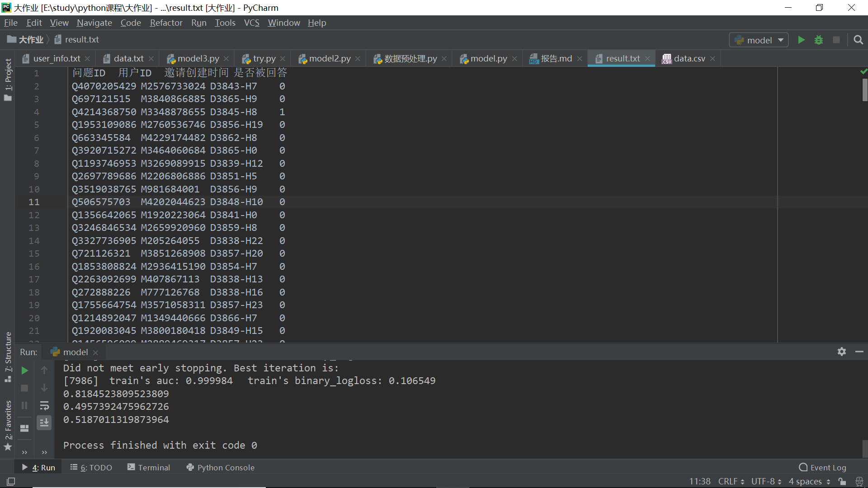Debug the model configuration using bug icon

coord(819,40)
